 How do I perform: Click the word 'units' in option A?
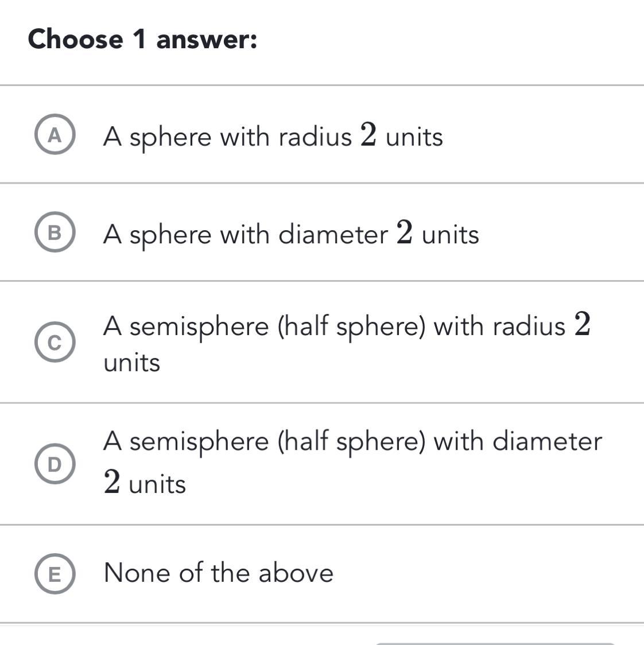[414, 137]
